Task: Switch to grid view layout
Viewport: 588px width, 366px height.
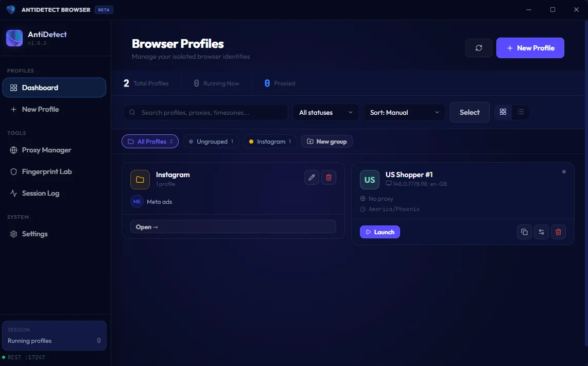Action: click(x=503, y=112)
